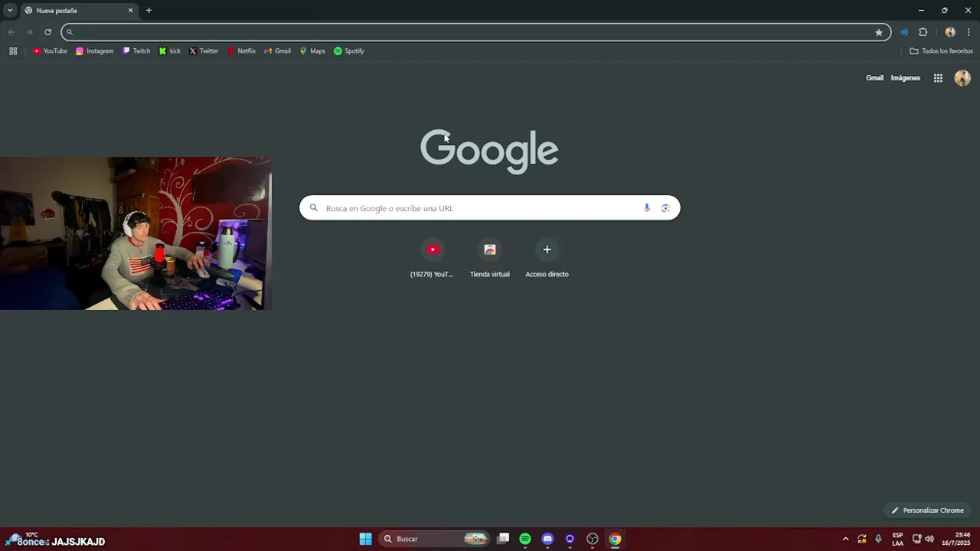This screenshot has height=551, width=980.
Task: Open the (19279) YouTube shortcut
Action: 432,258
